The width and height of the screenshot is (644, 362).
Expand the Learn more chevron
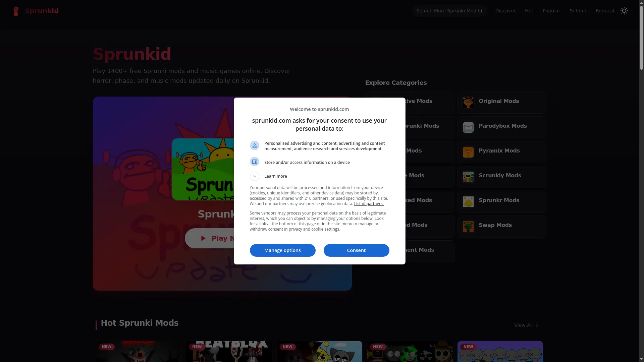coord(254,176)
